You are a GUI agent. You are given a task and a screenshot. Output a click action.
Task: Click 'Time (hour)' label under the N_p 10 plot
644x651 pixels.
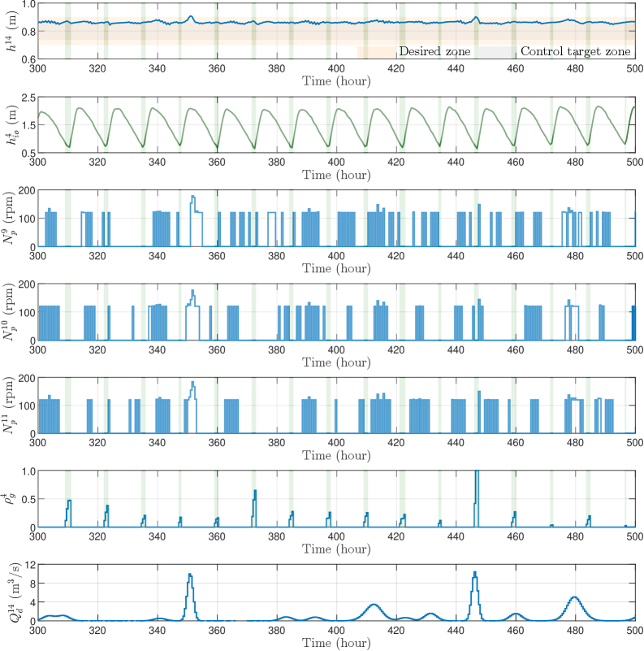pyautogui.click(x=336, y=362)
